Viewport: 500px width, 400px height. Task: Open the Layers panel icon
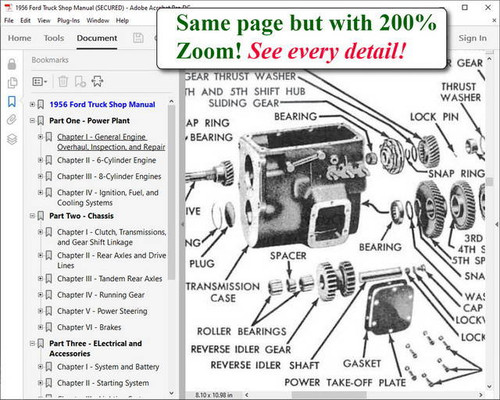tap(12, 139)
